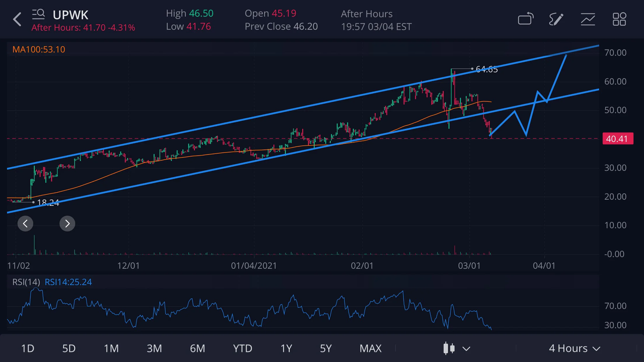Tap the 18.24 low price marker
The height and width of the screenshot is (362, 644).
[48, 202]
